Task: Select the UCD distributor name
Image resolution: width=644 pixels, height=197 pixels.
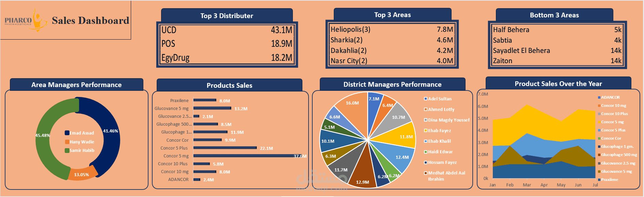Action: click(x=169, y=30)
